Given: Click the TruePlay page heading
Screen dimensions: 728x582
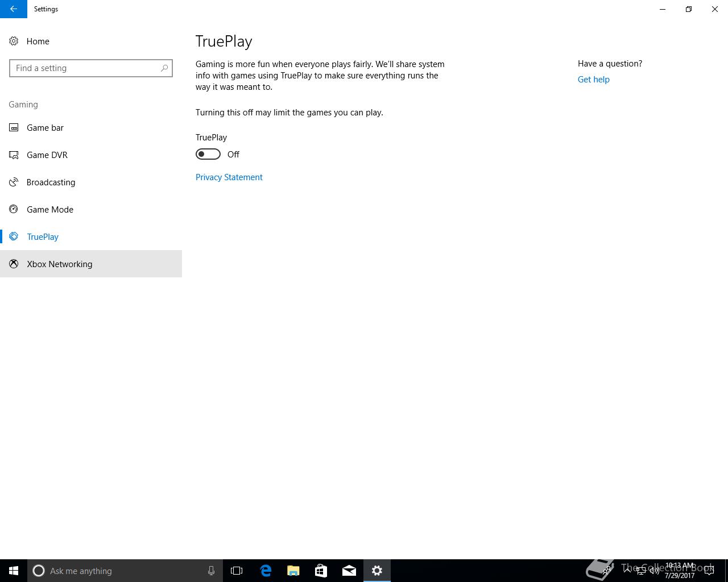Looking at the screenshot, I should (x=224, y=41).
